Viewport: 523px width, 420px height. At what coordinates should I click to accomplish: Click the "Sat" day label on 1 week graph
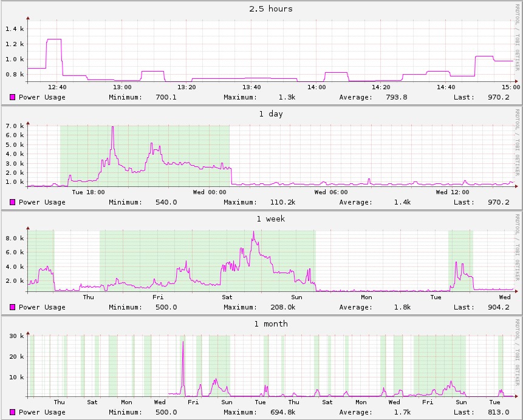[x=227, y=297]
